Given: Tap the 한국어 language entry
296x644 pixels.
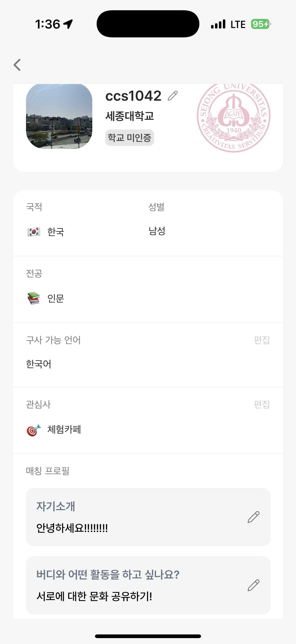Looking at the screenshot, I should [39, 364].
